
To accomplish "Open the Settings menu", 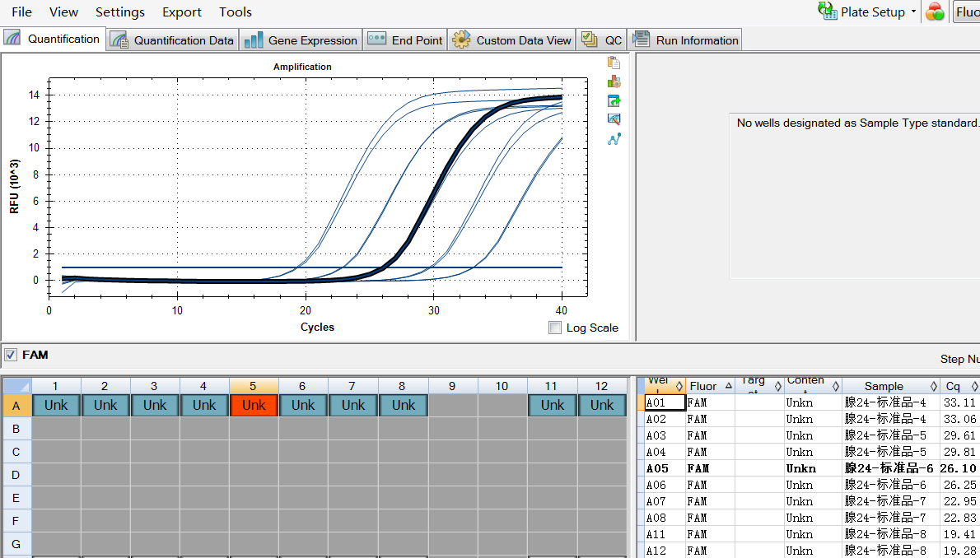I will coord(120,12).
